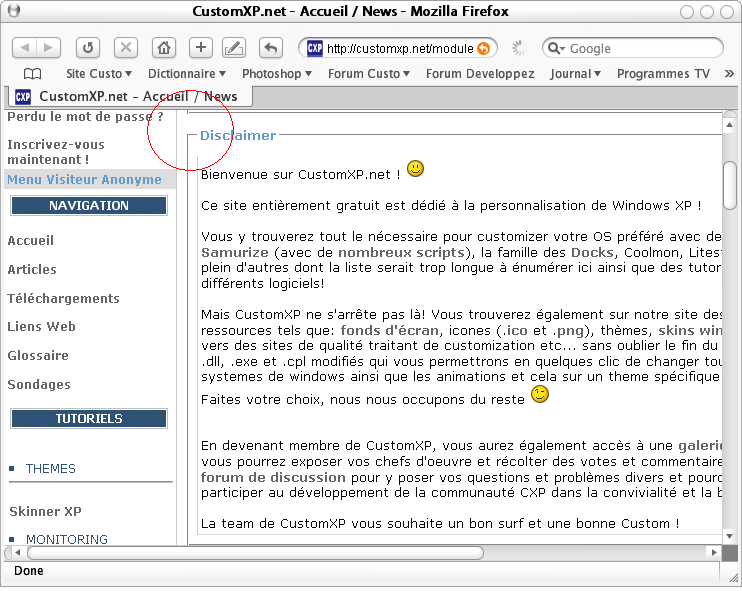742x591 pixels.
Task: Click the pencil edit toolbar icon
Action: pyautogui.click(x=234, y=47)
